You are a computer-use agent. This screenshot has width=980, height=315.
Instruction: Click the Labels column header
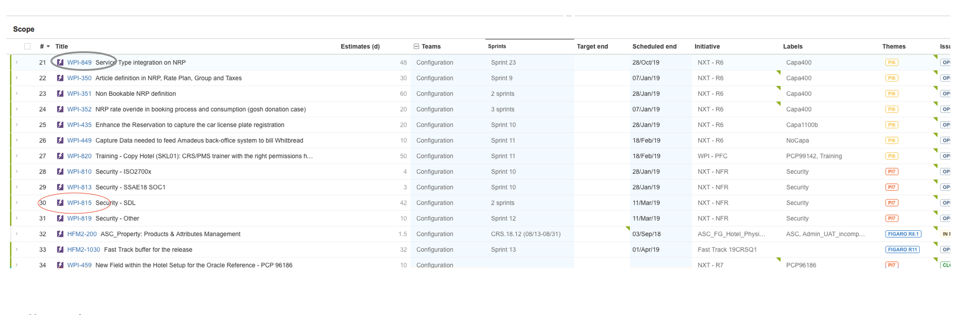[x=793, y=46]
